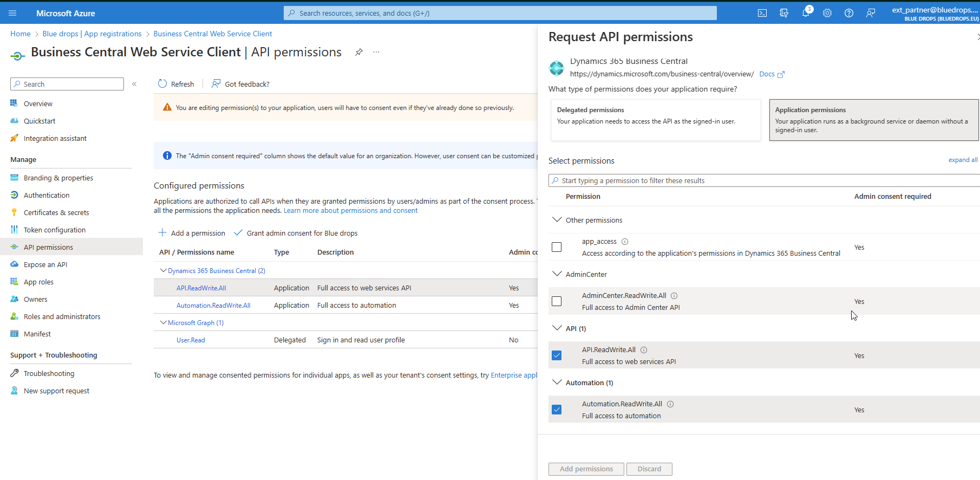The width and height of the screenshot is (980, 480).
Task: Click the Discard button
Action: point(649,469)
